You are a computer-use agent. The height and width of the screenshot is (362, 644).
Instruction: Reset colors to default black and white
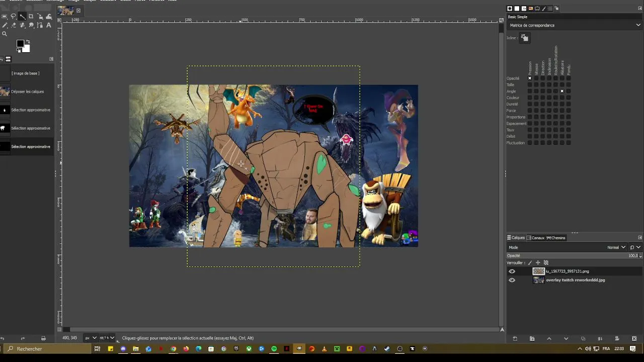[18, 50]
